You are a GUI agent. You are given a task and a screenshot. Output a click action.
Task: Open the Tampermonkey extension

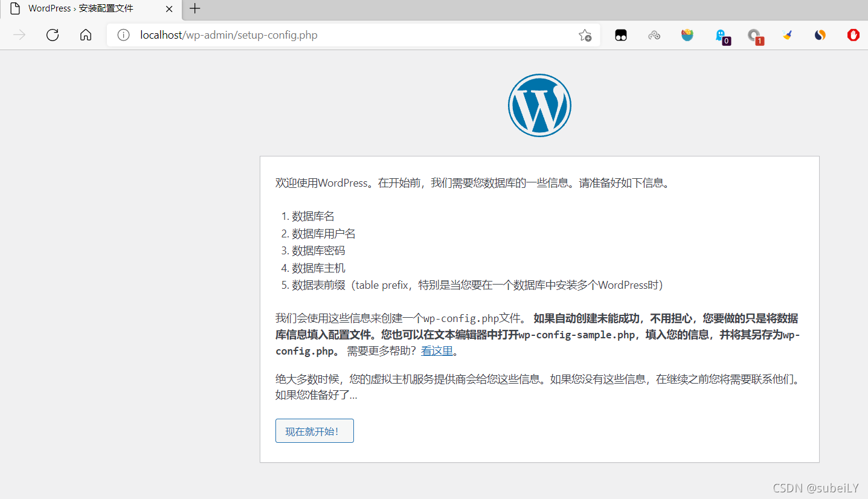pos(621,35)
